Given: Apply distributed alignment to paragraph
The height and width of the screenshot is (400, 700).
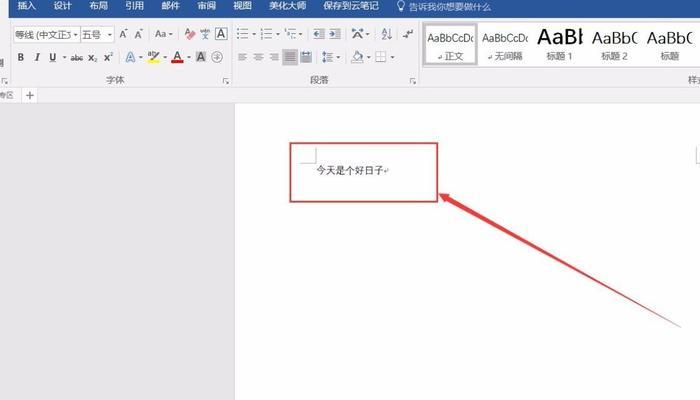Looking at the screenshot, I should [x=306, y=57].
